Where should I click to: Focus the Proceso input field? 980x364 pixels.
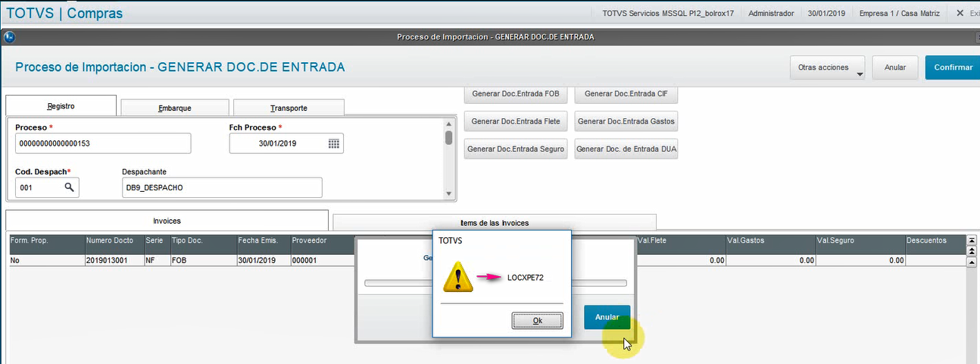[x=103, y=143]
